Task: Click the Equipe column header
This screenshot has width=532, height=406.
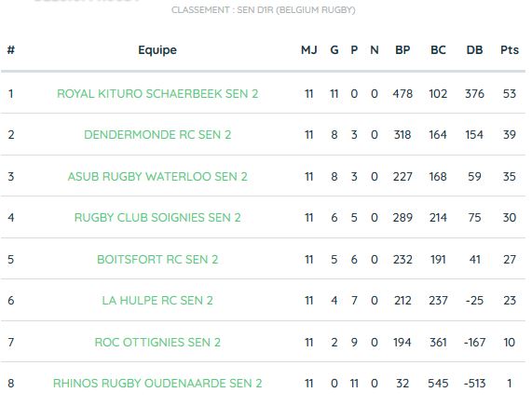Action: click(157, 50)
